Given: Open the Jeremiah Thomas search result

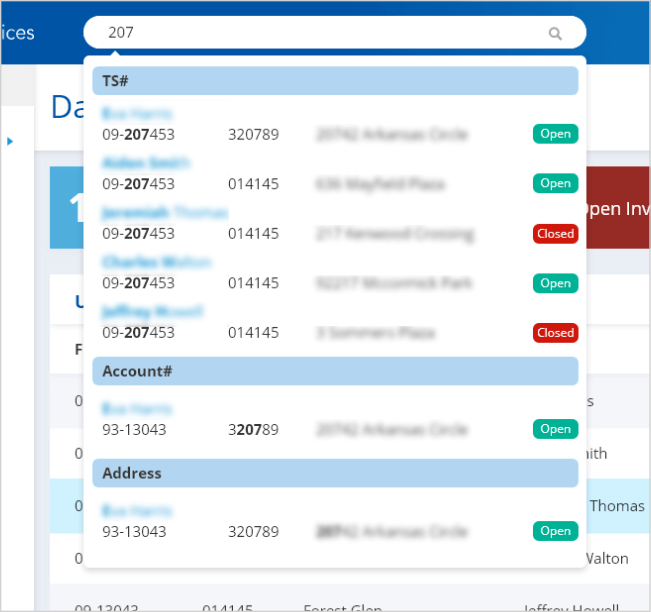Looking at the screenshot, I should [164, 213].
